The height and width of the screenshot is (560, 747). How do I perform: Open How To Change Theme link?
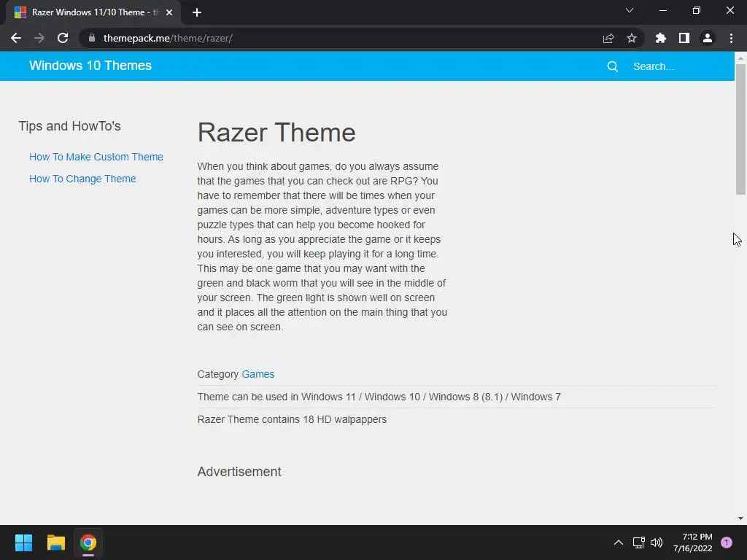tap(82, 179)
